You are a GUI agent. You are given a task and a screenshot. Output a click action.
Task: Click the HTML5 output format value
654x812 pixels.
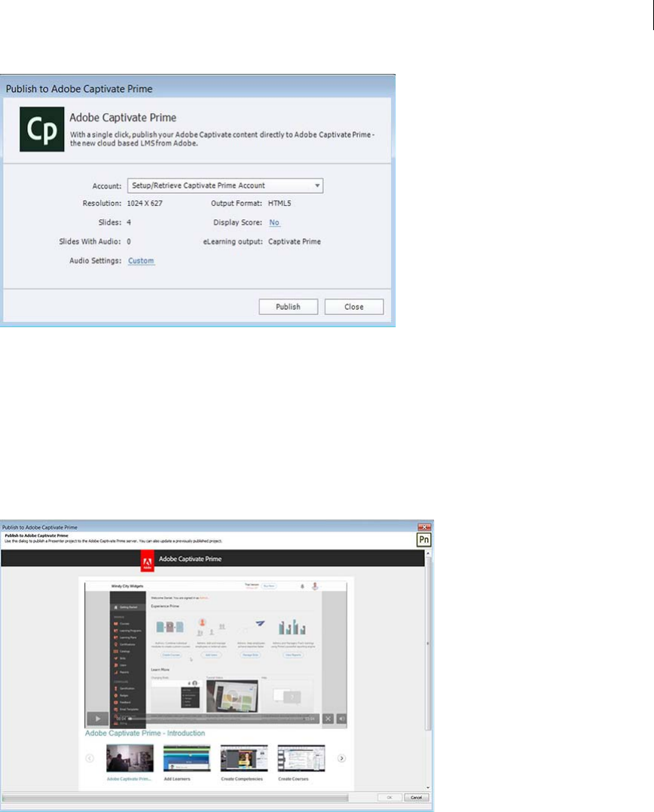280,203
